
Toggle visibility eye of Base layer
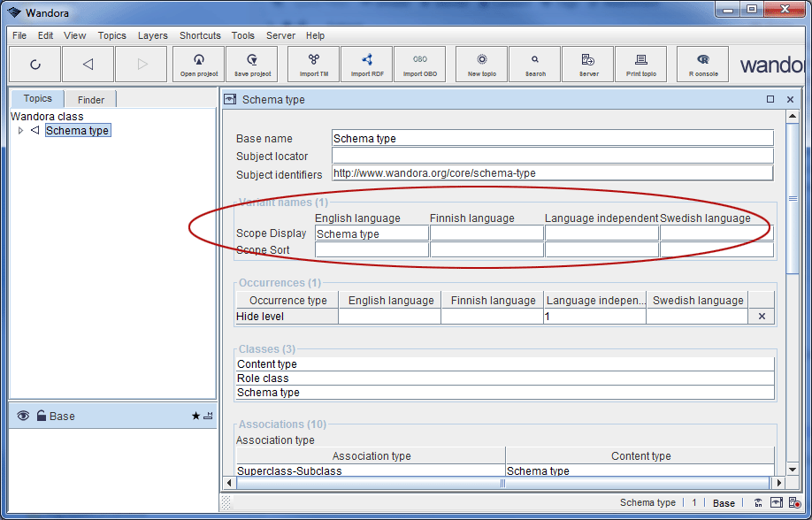click(23, 416)
